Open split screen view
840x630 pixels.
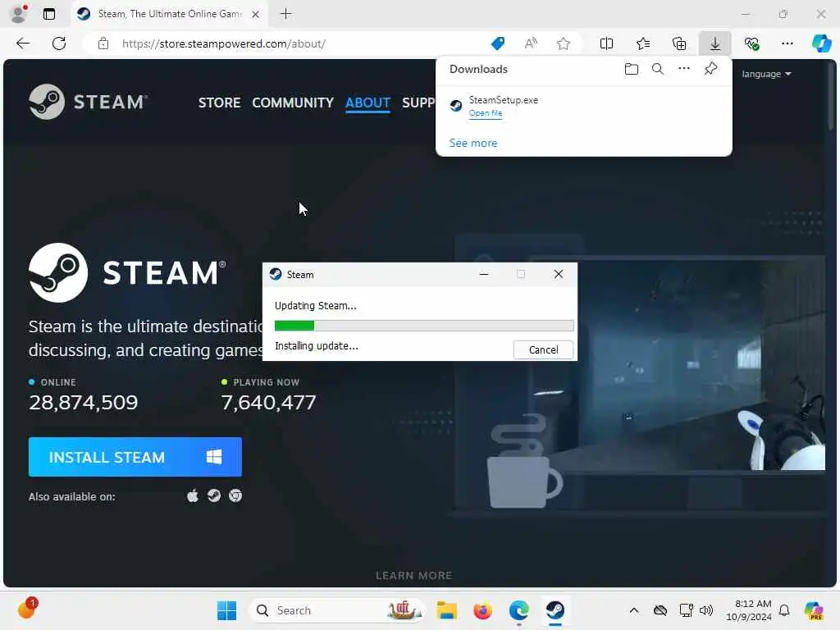[x=606, y=43]
